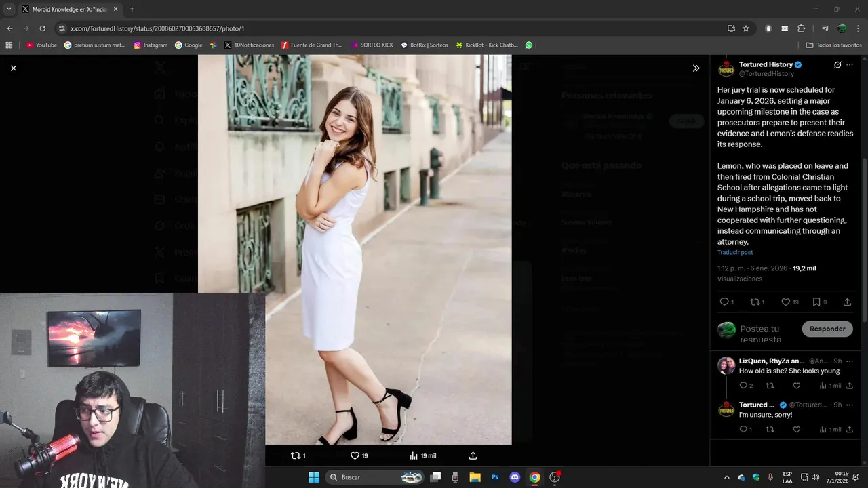Select the Morbid Knowledge en X tab
This screenshot has height=488, width=868.
pyautogui.click(x=69, y=9)
